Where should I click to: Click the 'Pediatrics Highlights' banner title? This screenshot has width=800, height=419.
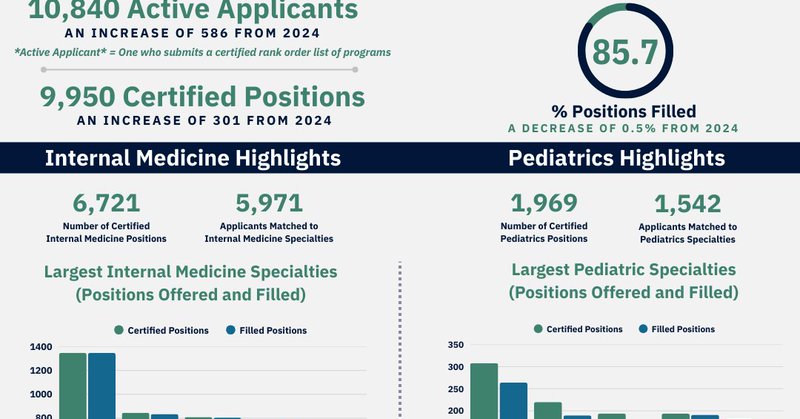coord(617,158)
